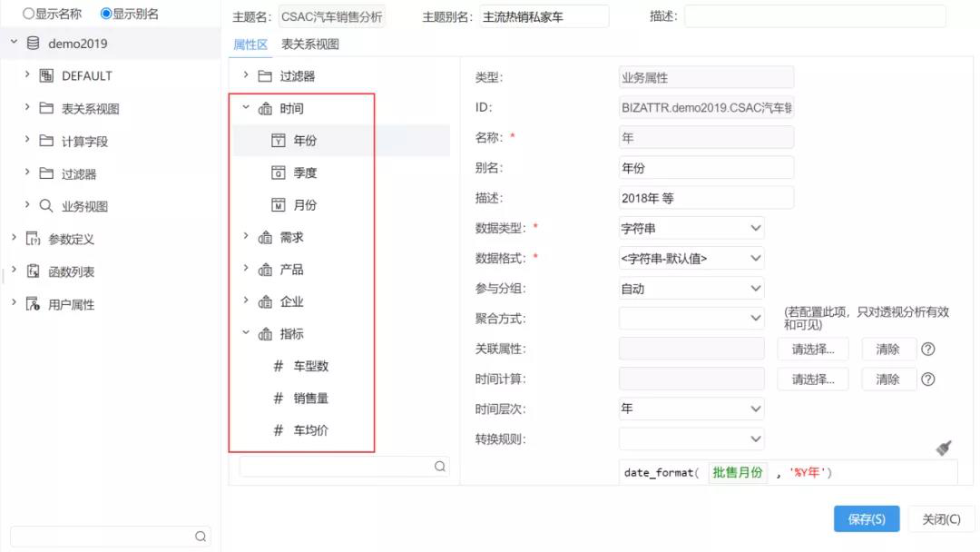Viewport: 980px width, 552px height.
Task: Select the 车均价 measure hash icon
Action: [x=279, y=430]
